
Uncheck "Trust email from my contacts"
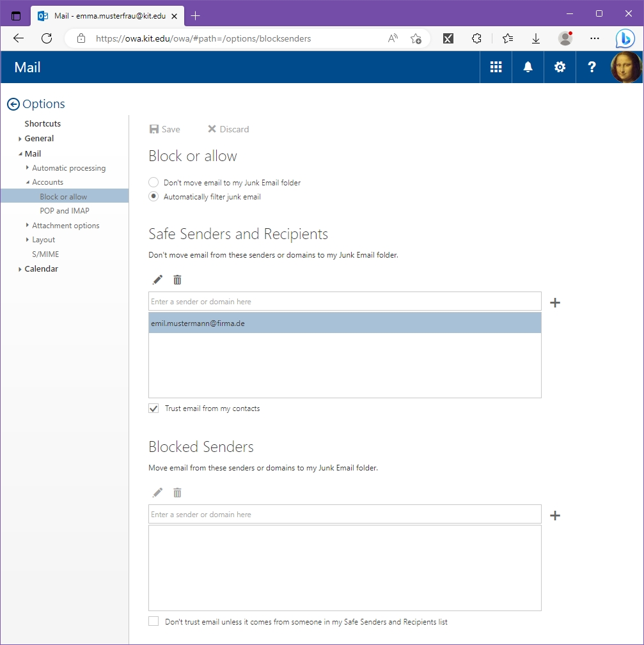(153, 408)
